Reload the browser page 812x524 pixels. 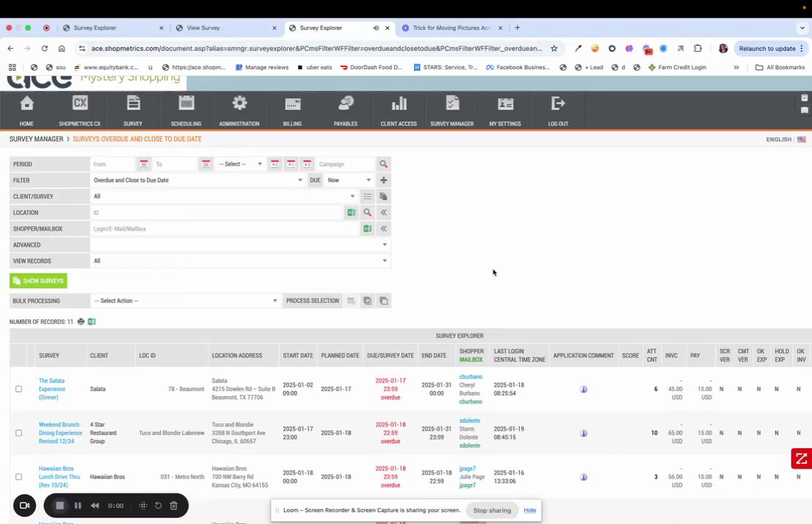click(45, 48)
